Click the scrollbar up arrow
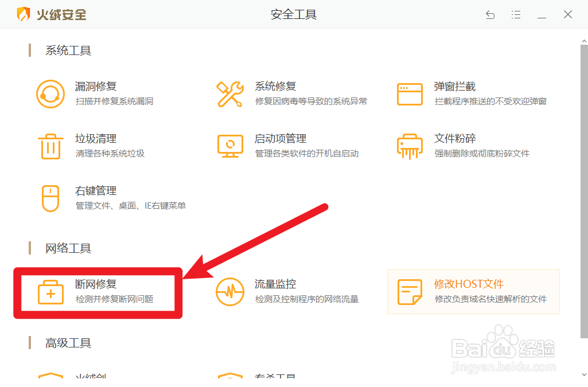 (x=583, y=41)
